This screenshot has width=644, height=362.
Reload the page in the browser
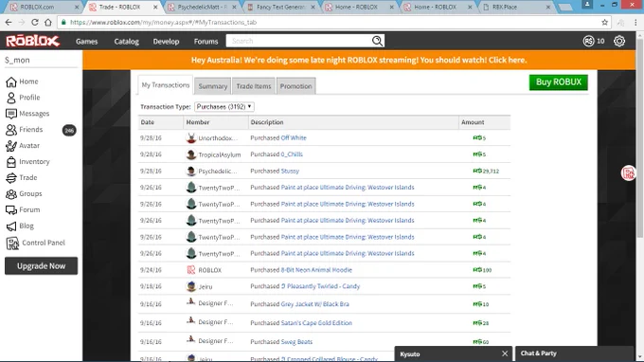pos(35,22)
